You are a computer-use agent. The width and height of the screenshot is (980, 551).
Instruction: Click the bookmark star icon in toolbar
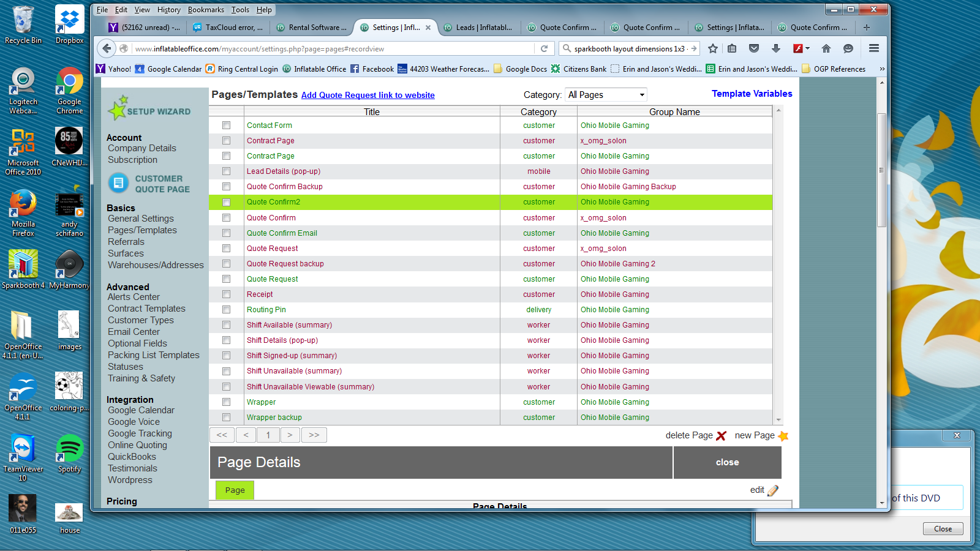pos(713,48)
